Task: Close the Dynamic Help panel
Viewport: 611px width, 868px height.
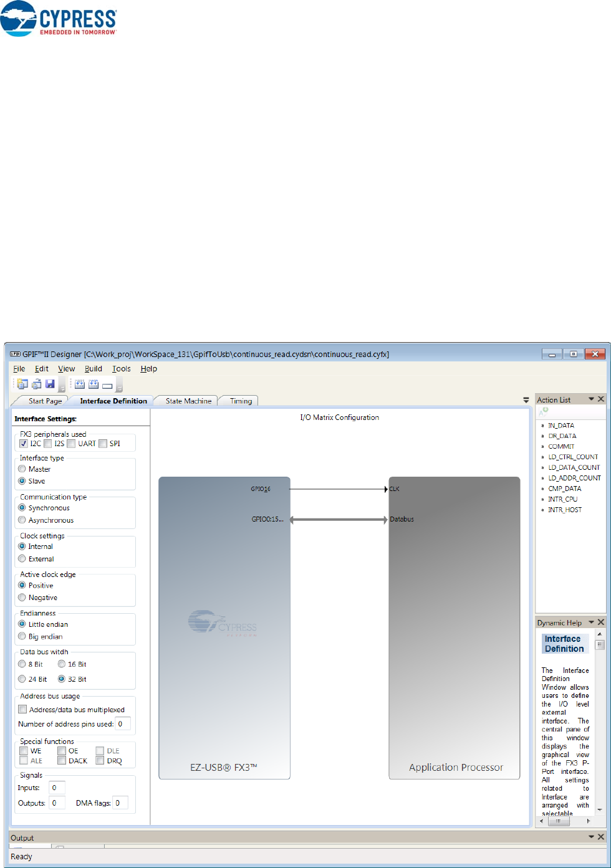Action: click(x=601, y=622)
